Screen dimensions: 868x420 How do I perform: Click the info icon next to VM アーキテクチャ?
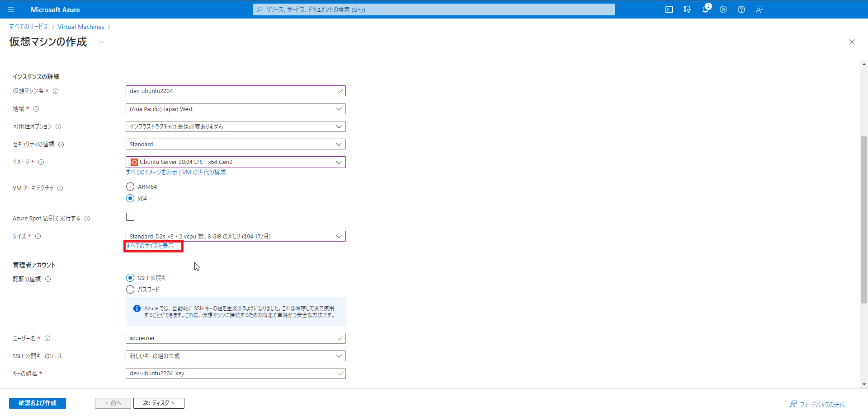60,188
